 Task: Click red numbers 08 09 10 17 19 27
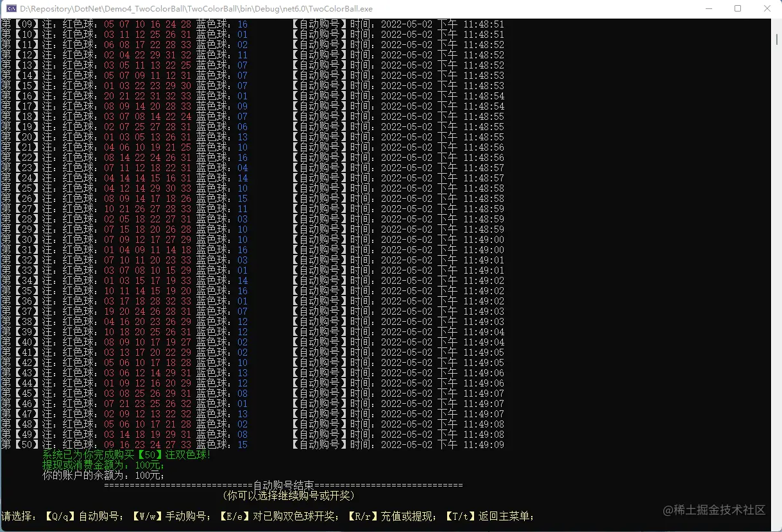pyautogui.click(x=148, y=342)
